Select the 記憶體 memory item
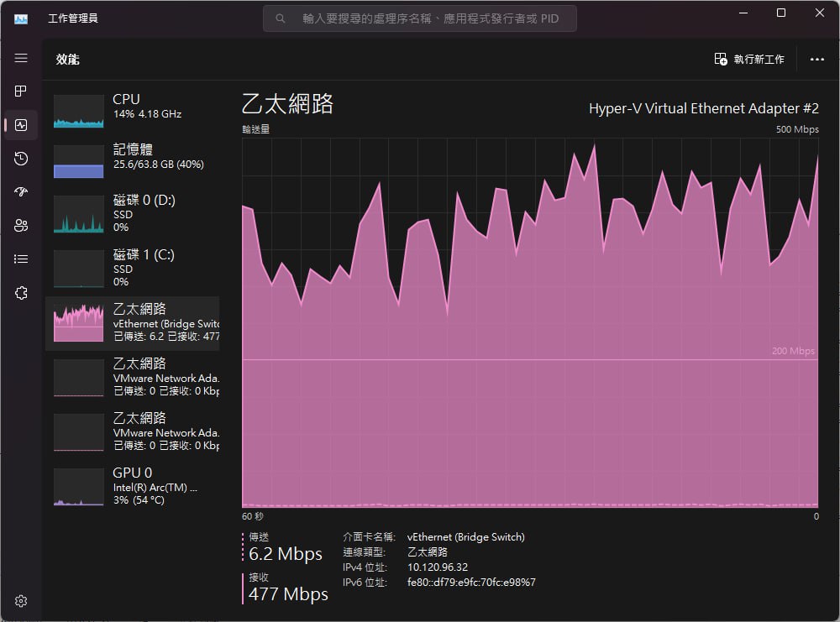The image size is (840, 622). coord(133,159)
